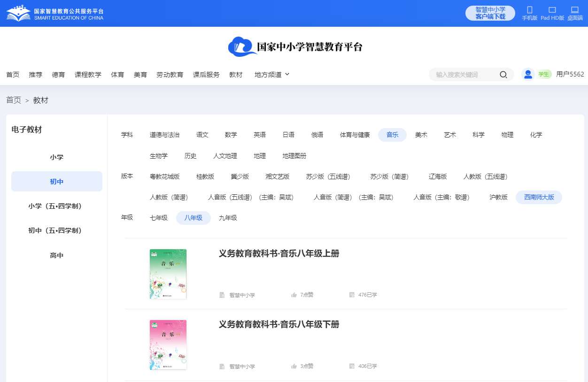Filter subject by 英语
The height and width of the screenshot is (382, 588).
point(260,135)
